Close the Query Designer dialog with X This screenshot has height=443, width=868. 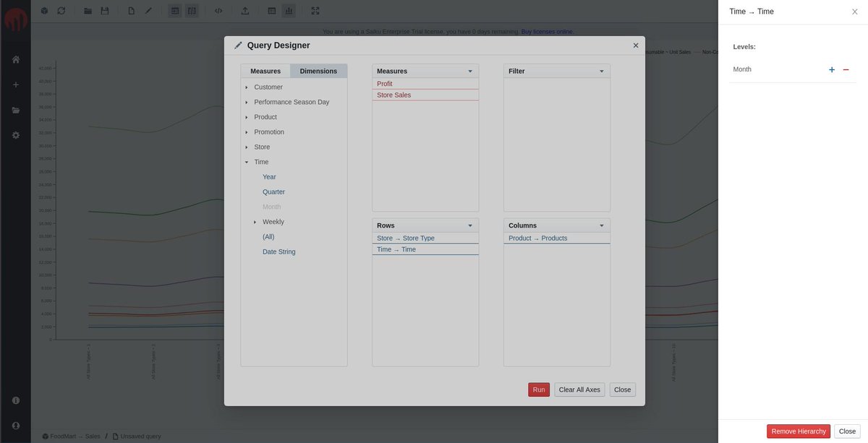[636, 46]
